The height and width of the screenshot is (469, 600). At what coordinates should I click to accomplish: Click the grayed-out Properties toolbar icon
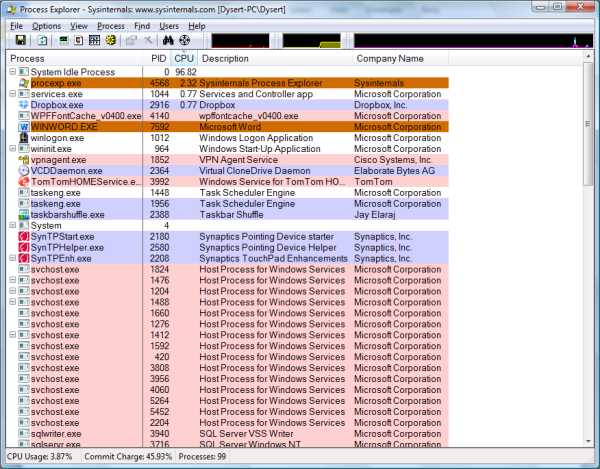(132, 40)
